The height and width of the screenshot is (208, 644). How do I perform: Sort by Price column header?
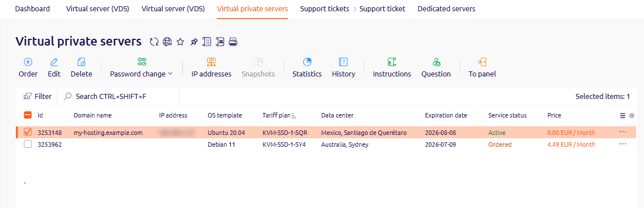[554, 115]
